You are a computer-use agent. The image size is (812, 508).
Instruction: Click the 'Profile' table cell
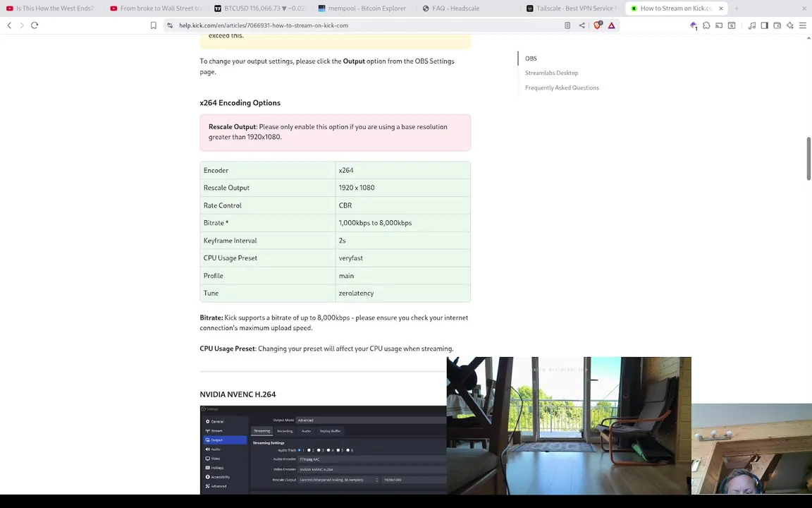point(267,276)
